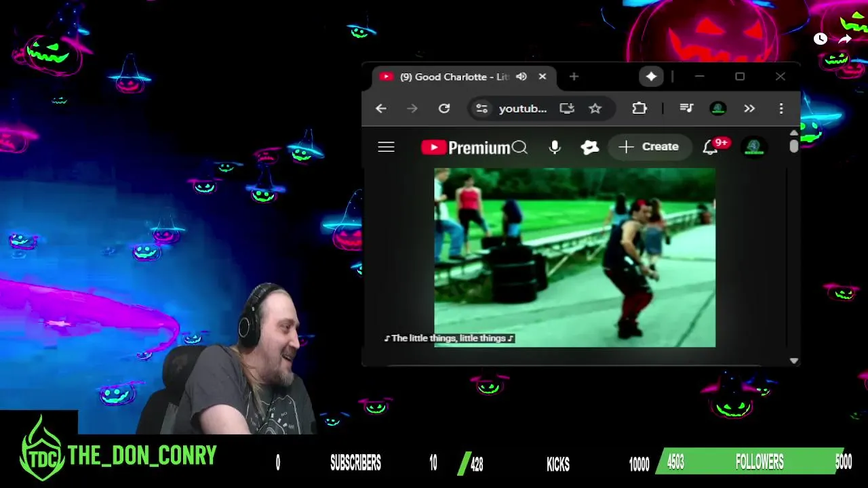Open the Chrome profile avatar in toolbar

(x=718, y=108)
